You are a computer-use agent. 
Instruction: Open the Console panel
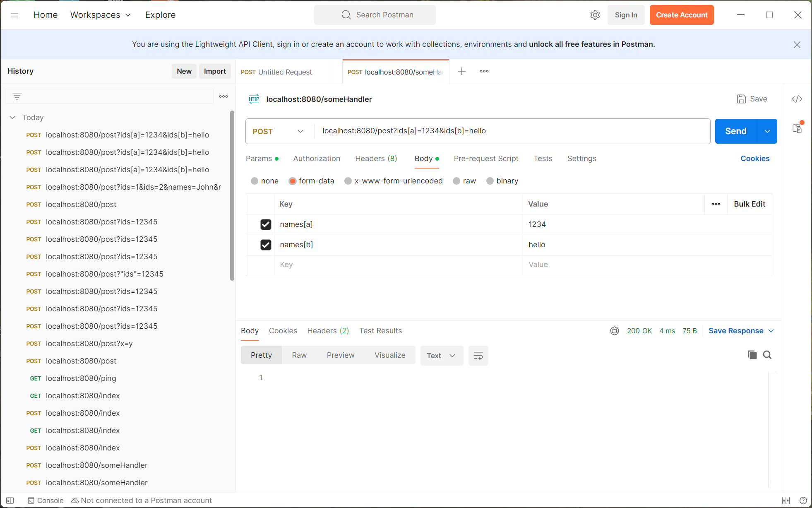[46, 501]
